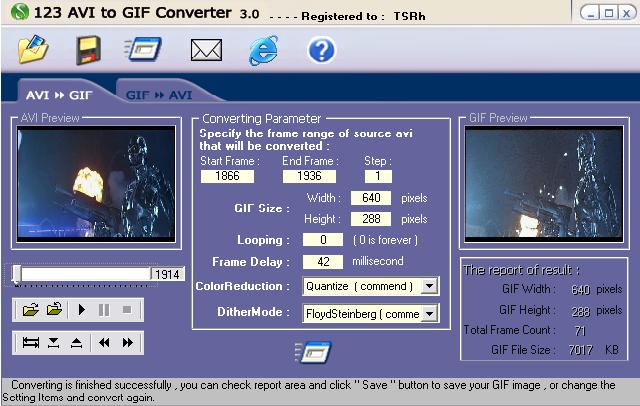Maximize the converter window
Viewport: 640px width, 406px height.
(609, 13)
